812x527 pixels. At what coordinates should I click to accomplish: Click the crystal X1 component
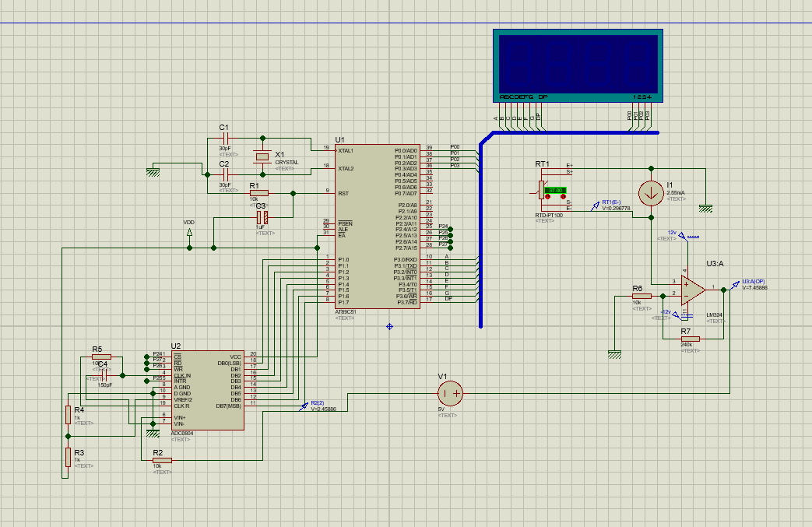262,156
